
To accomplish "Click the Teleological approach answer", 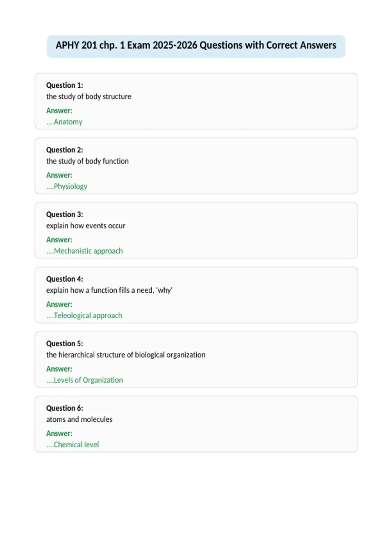I will click(x=84, y=315).
